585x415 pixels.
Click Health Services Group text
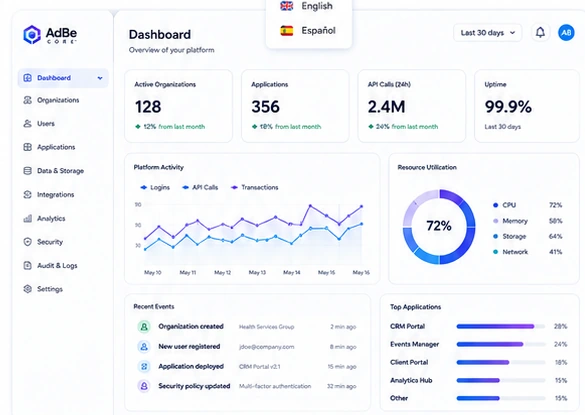tap(266, 327)
